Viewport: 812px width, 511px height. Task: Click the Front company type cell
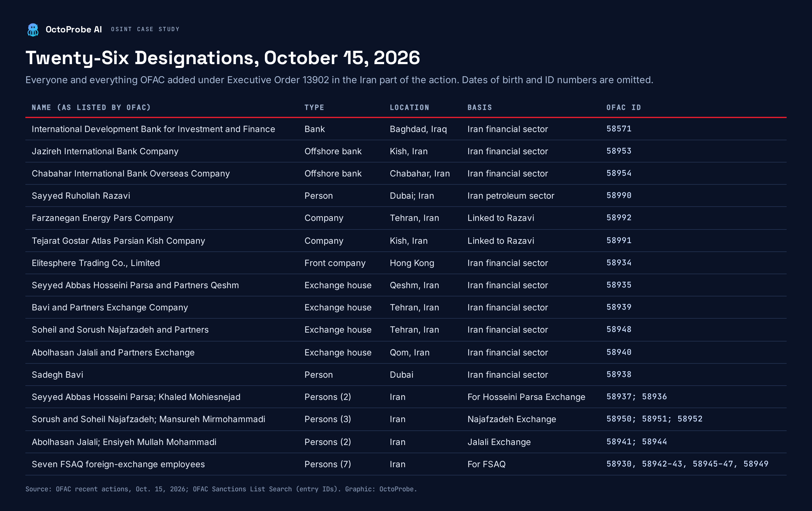point(335,263)
